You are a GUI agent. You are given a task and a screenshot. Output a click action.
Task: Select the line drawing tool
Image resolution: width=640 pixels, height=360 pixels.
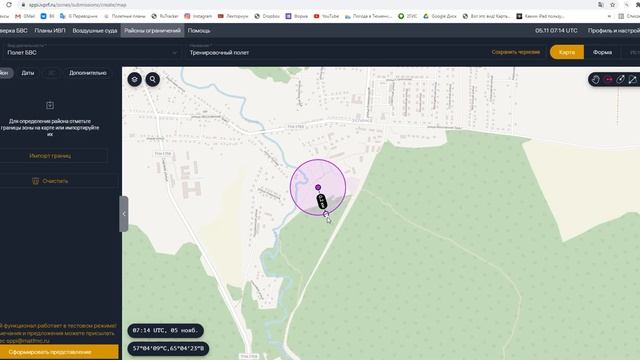pos(633,80)
